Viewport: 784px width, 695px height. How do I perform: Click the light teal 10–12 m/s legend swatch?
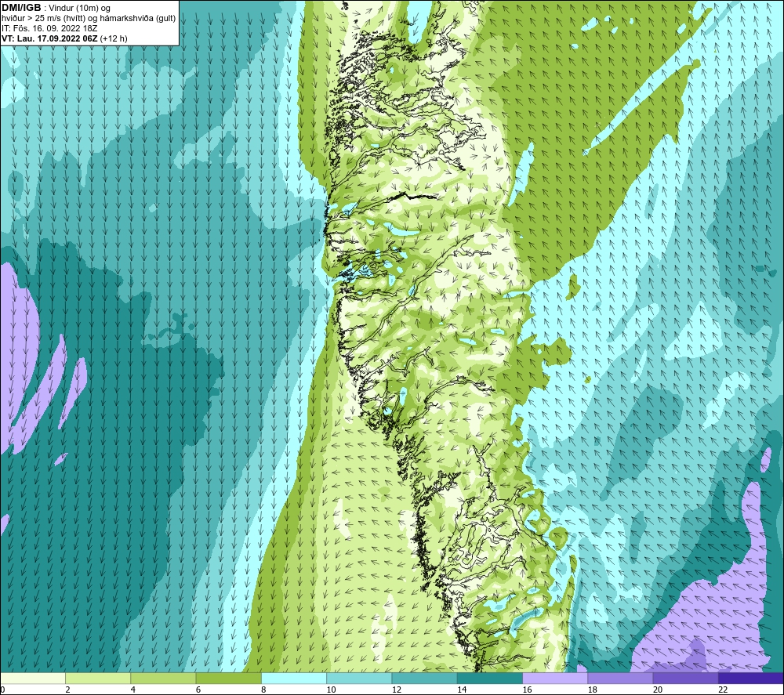pos(359,678)
